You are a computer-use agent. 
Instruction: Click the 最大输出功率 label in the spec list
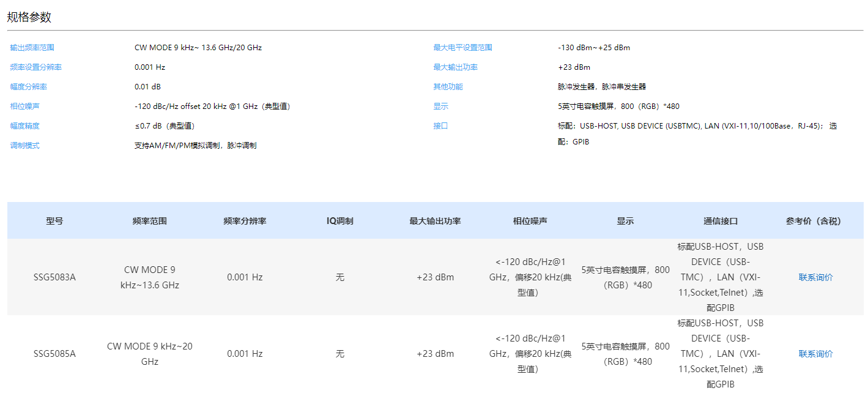pos(455,67)
